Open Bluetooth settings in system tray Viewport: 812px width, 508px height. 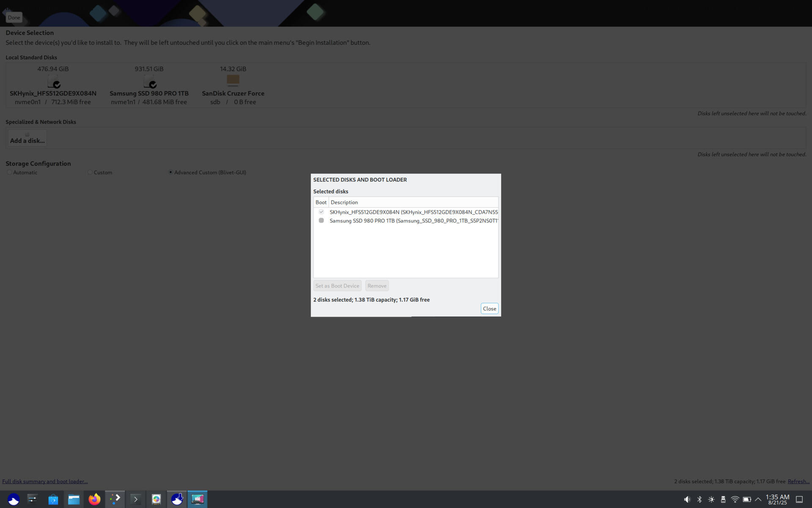[x=700, y=500]
